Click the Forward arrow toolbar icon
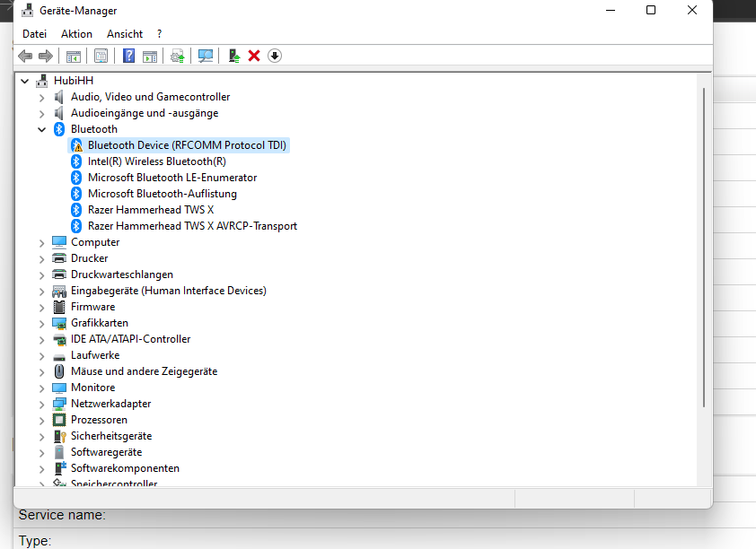 pos(45,56)
